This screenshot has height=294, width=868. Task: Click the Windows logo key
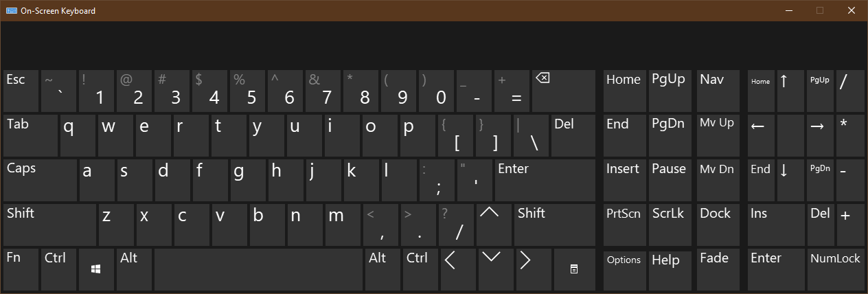96,269
